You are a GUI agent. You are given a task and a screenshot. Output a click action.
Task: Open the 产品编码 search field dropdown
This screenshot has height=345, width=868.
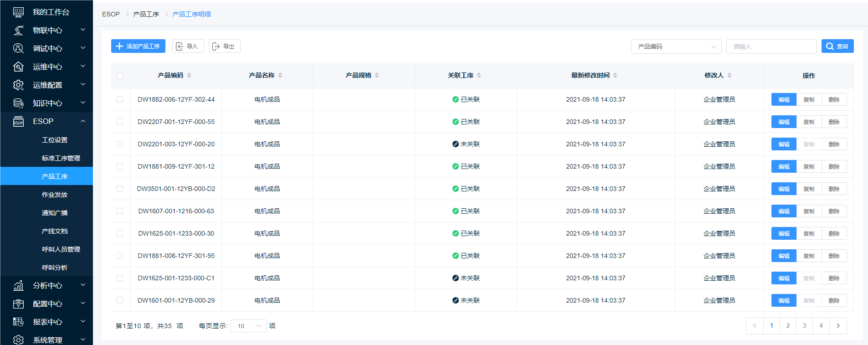676,46
